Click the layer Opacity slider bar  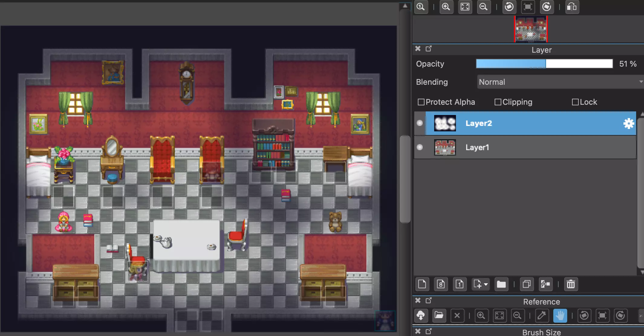tap(544, 64)
